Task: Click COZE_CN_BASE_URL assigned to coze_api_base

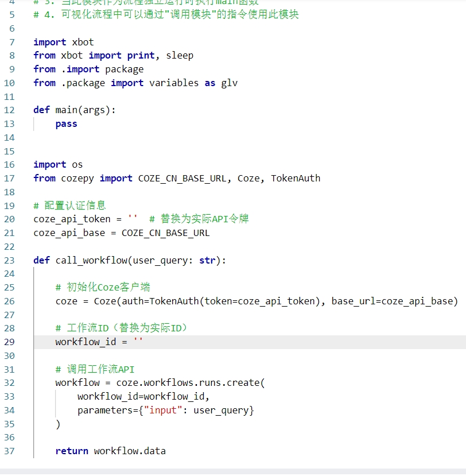Action: tap(165, 233)
